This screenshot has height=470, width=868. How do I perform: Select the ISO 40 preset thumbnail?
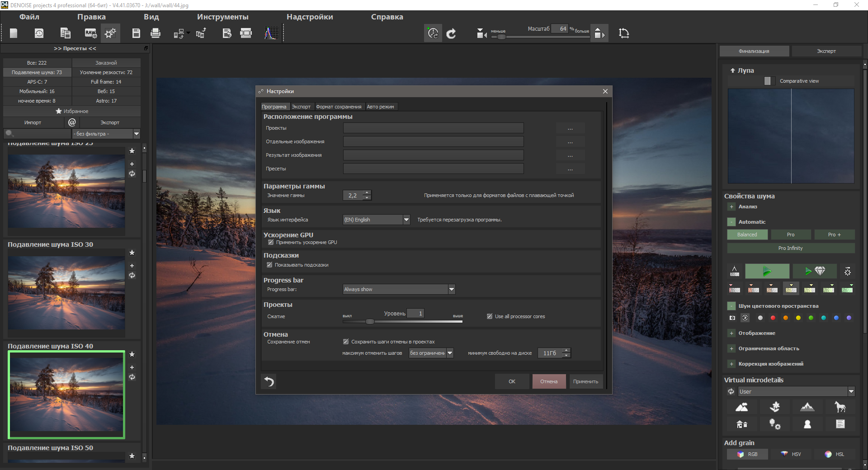(x=66, y=395)
